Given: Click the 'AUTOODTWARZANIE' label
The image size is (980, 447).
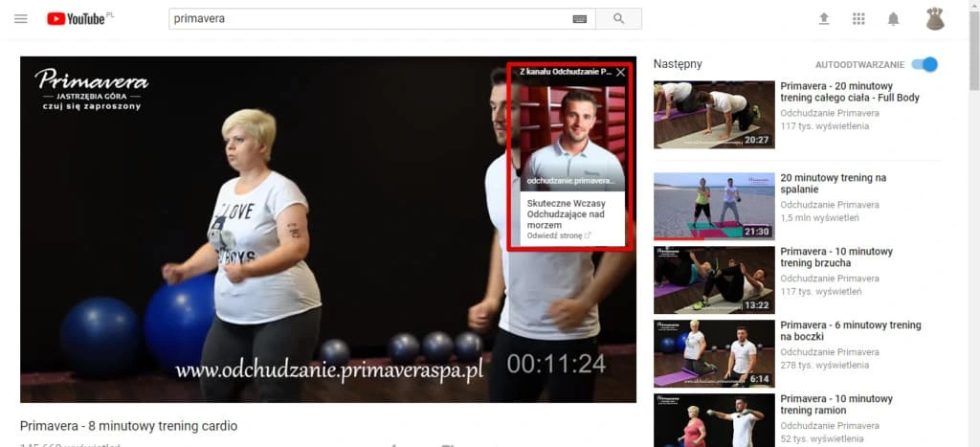Looking at the screenshot, I should [860, 65].
